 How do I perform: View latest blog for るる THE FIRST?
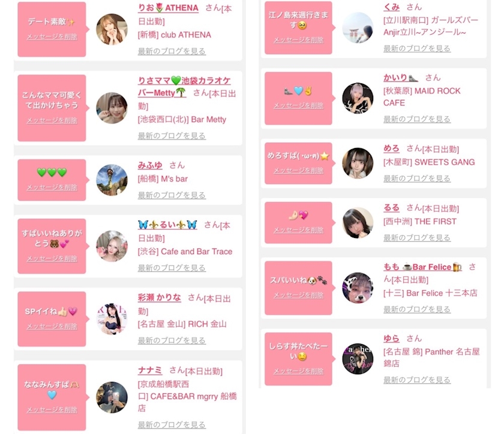(x=417, y=238)
